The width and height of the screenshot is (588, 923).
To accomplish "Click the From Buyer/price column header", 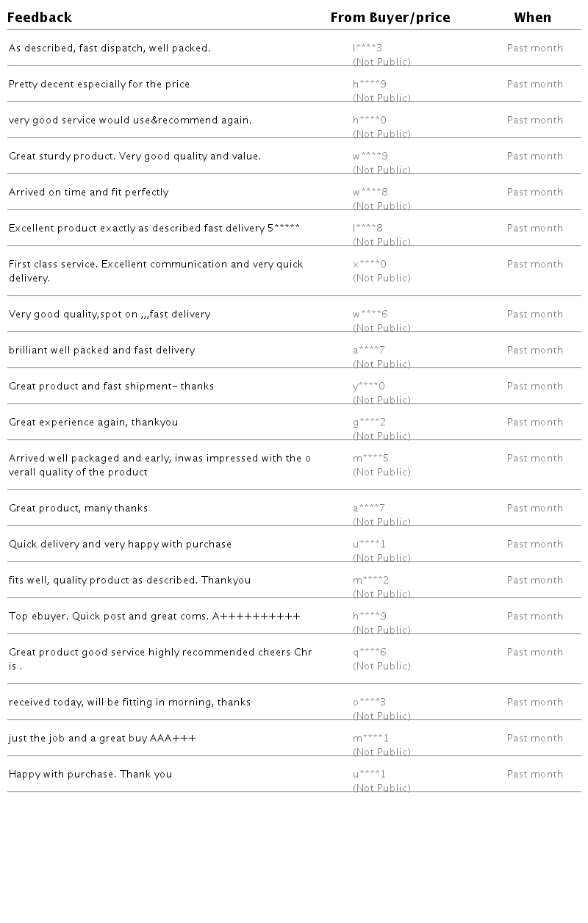I will coord(390,18).
